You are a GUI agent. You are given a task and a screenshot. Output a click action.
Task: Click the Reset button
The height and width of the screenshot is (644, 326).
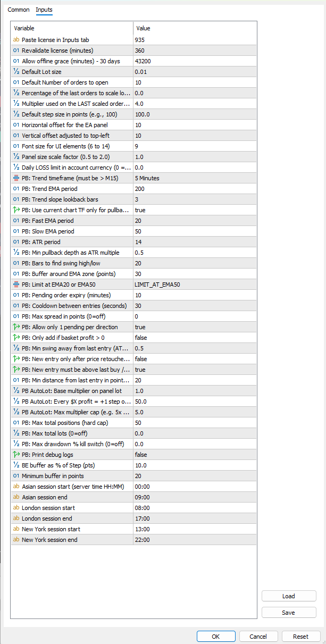coord(300,637)
